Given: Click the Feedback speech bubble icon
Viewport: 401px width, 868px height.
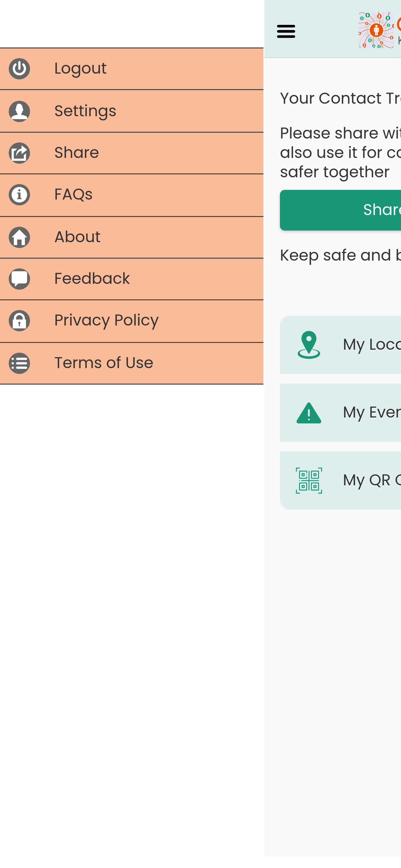Looking at the screenshot, I should pos(19,279).
